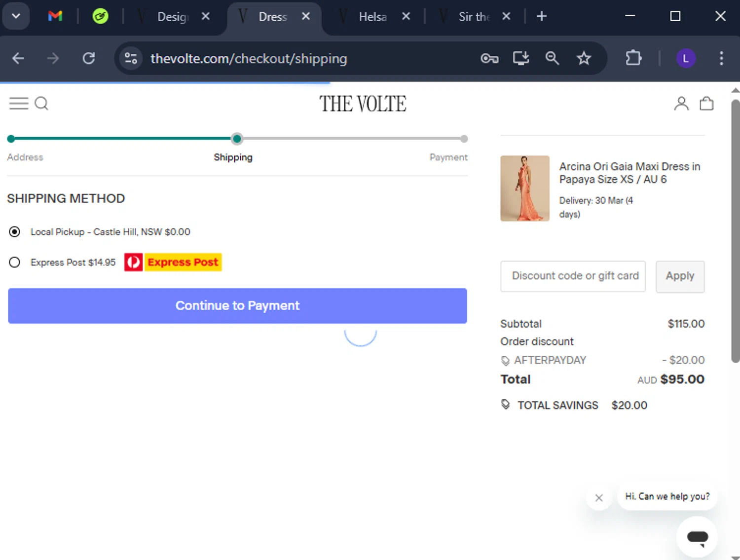
Task: Click the install app icon
Action: (x=521, y=58)
